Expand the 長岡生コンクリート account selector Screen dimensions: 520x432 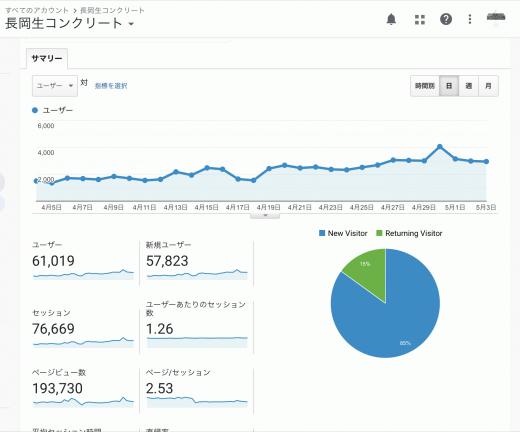pyautogui.click(x=70, y=24)
